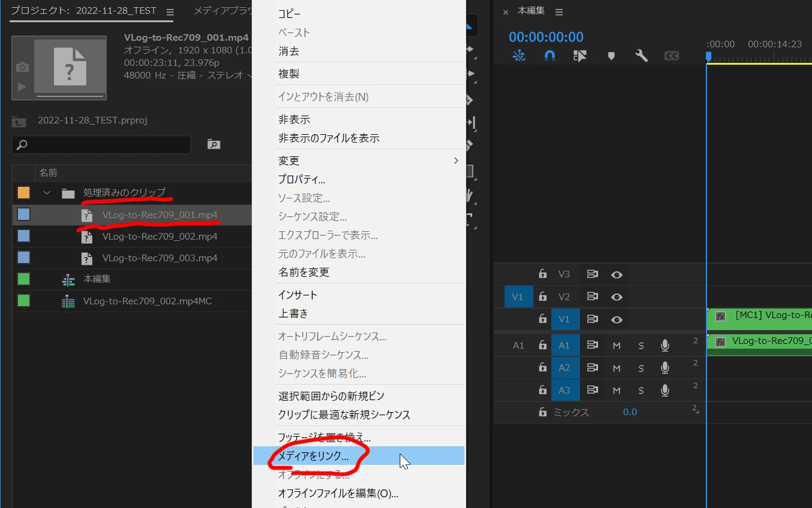Select the 本編集 sequence icon
This screenshot has height=508, width=812.
68,280
